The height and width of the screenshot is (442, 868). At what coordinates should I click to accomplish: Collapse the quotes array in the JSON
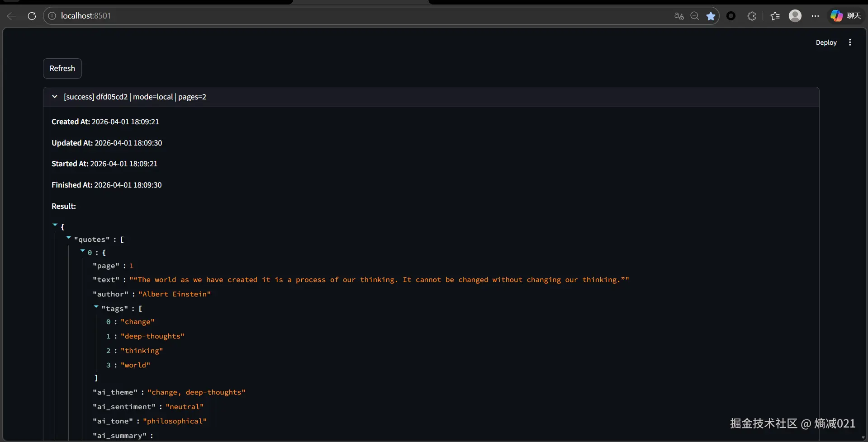click(x=68, y=237)
